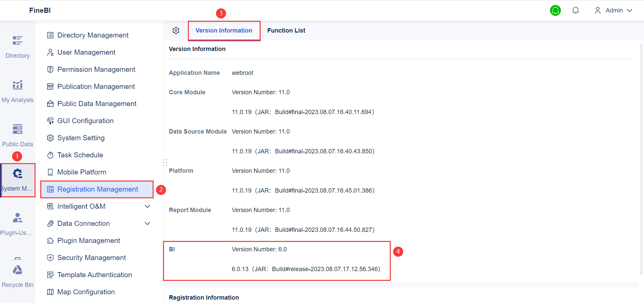This screenshot has height=303, width=644.
Task: Expand the Intelligent O&M section
Action: click(x=147, y=206)
